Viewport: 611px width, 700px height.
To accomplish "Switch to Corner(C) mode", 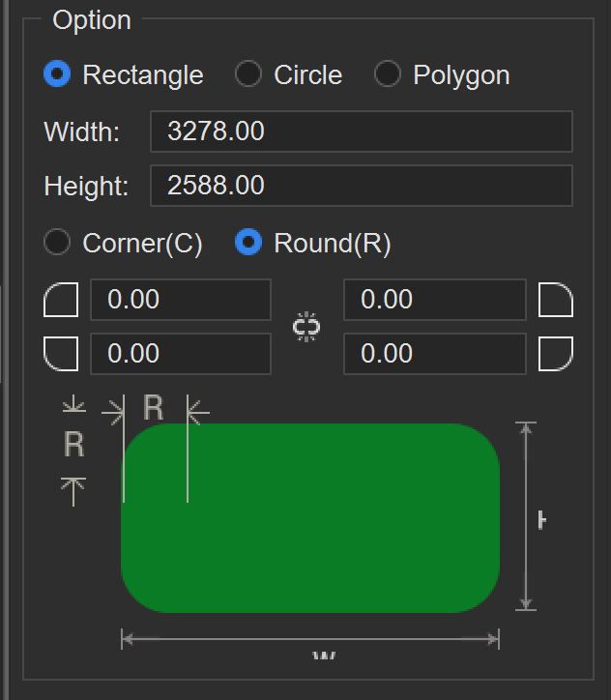I will tap(58, 243).
